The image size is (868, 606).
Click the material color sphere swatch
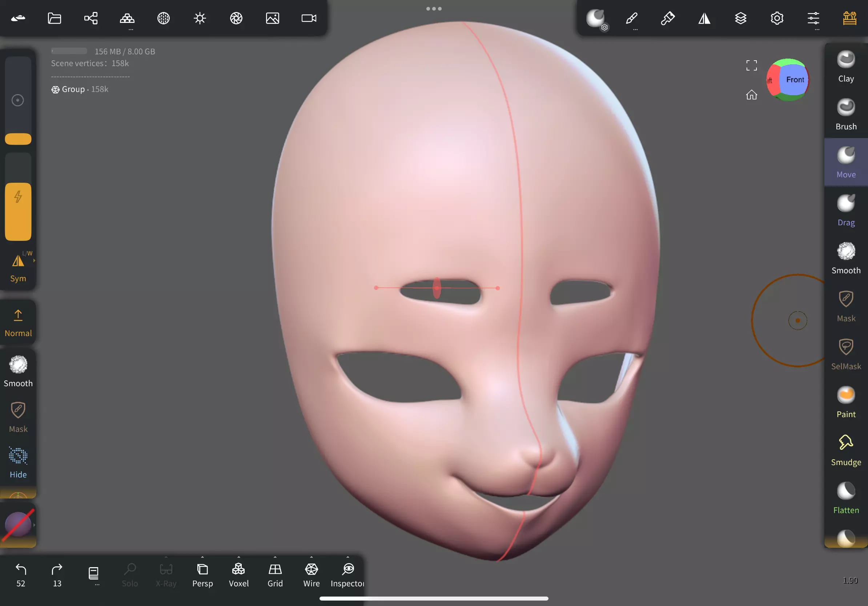(18, 524)
